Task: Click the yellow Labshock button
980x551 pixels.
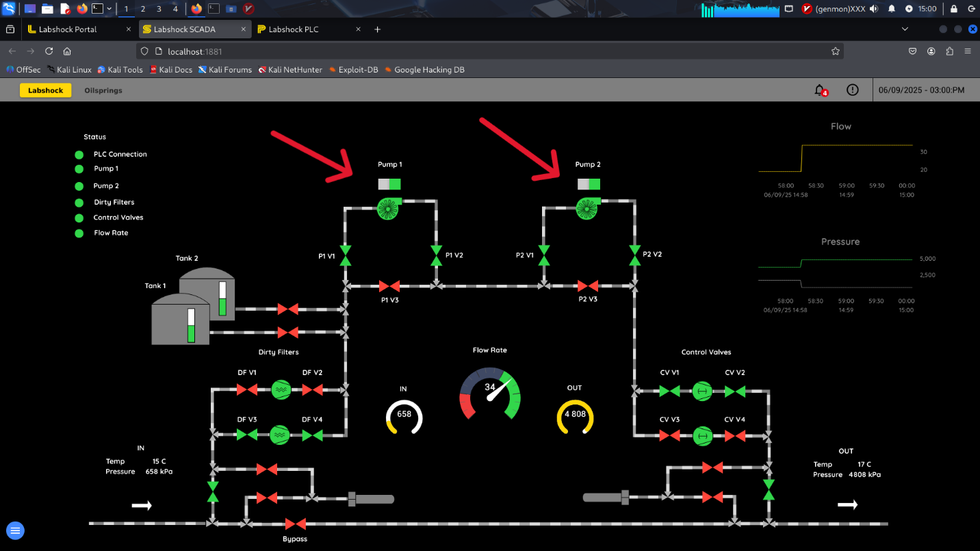Action: 46,90
